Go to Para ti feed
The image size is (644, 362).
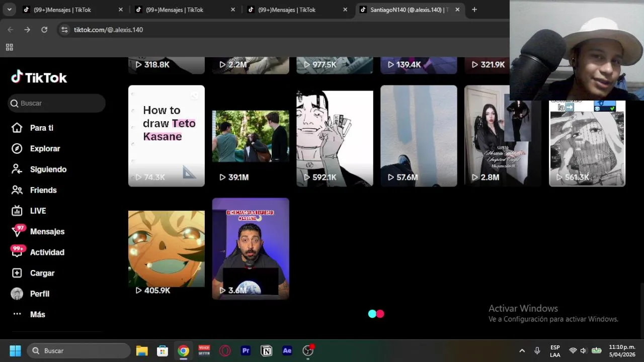tap(42, 128)
